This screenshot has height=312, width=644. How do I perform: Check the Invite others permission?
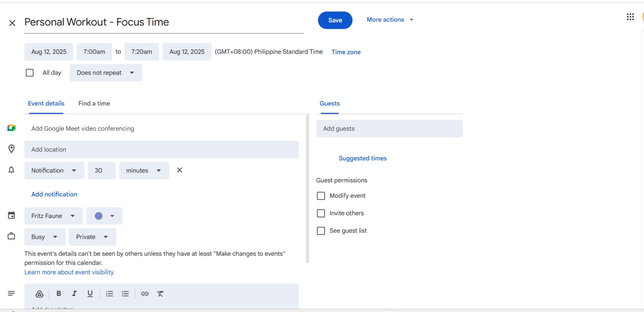coord(321,213)
